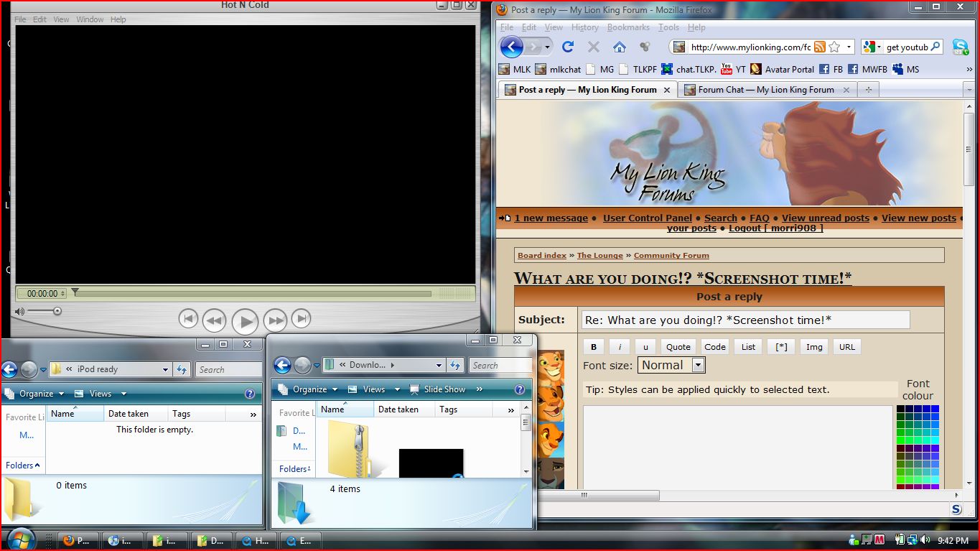Image resolution: width=980 pixels, height=551 pixels.
Task: Click the QuickTime play button
Action: [245, 321]
